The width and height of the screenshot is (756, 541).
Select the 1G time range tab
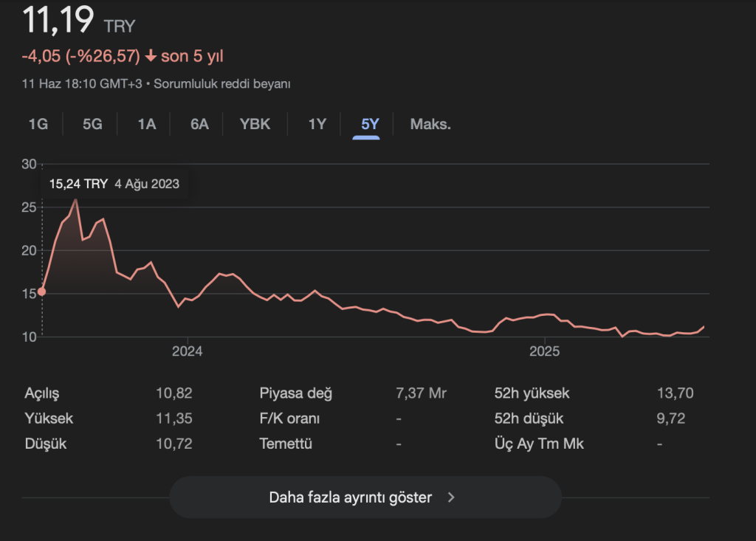pyautogui.click(x=38, y=124)
